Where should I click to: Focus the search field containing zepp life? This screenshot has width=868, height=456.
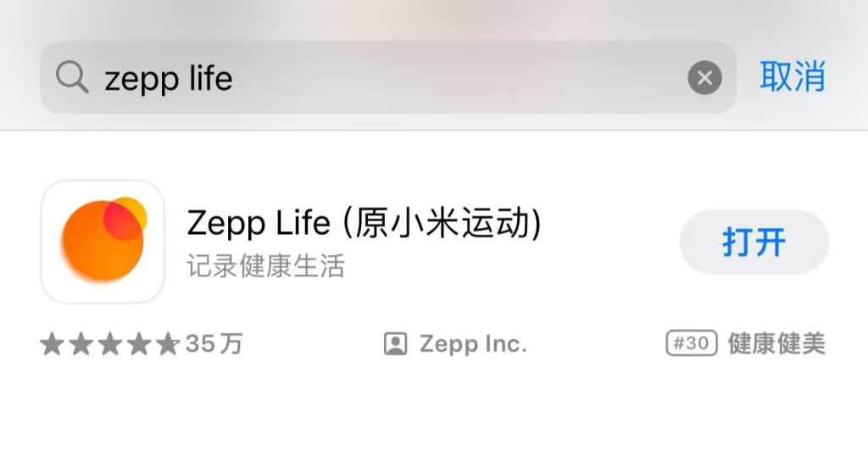388,77
